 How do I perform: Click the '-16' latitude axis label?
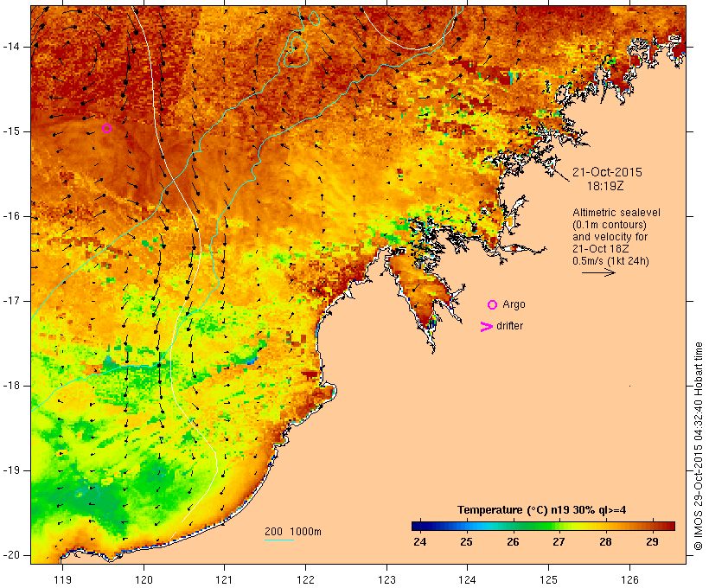point(10,216)
